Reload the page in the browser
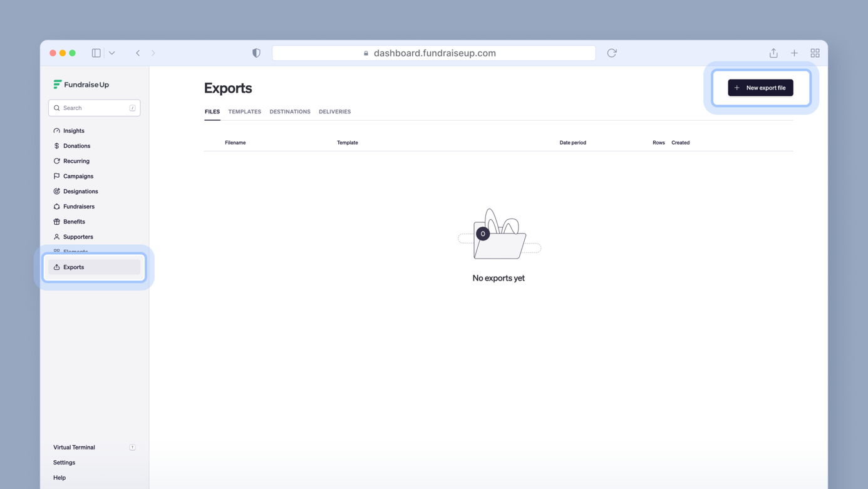The image size is (868, 489). pos(612,53)
